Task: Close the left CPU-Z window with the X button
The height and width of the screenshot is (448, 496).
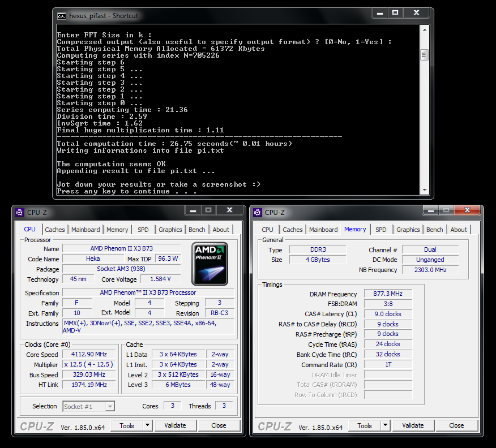Action: pyautogui.click(x=230, y=210)
